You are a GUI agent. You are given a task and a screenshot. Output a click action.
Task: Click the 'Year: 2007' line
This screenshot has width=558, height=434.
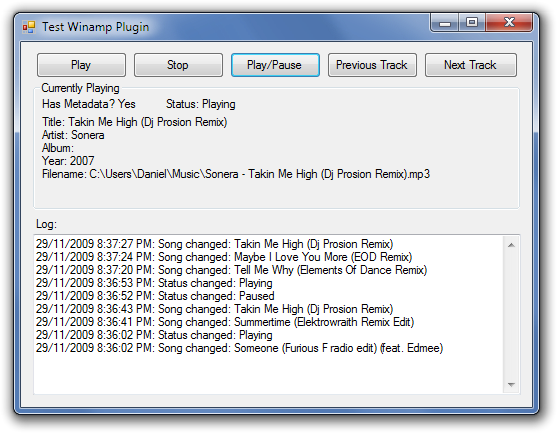click(68, 161)
